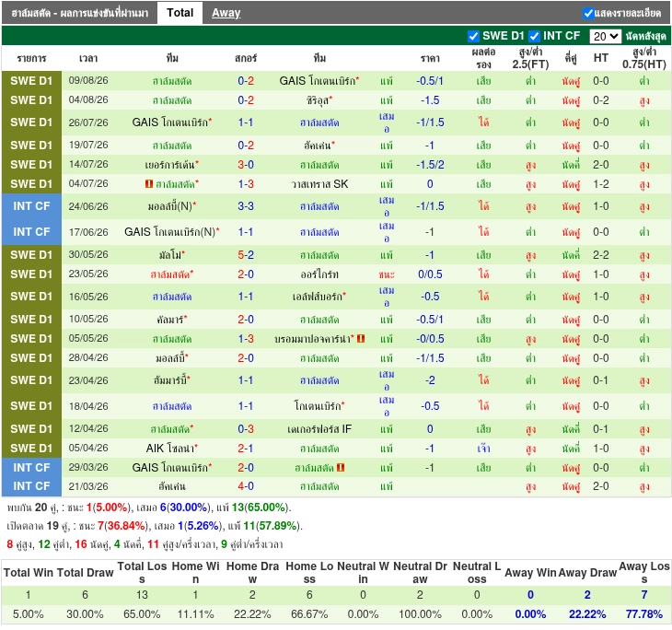Click GAIS team name in 09/08/26 row

(319, 81)
